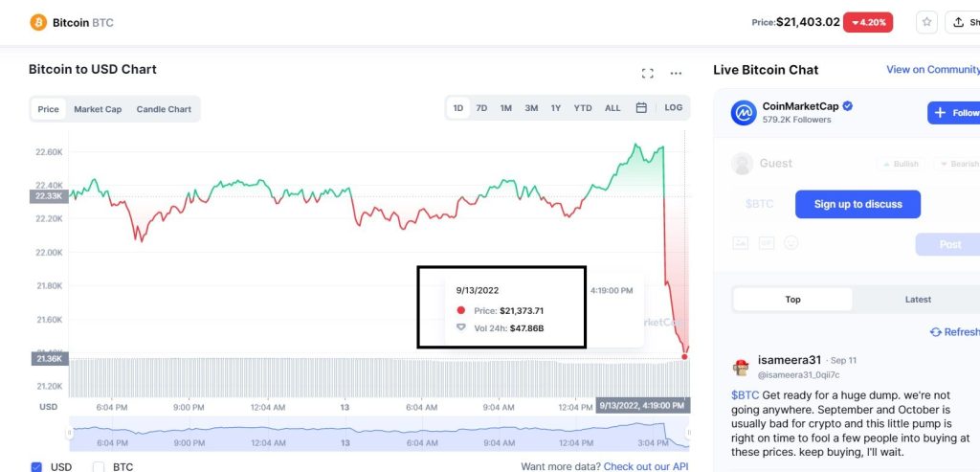Click the CoinMarketCap profile avatar
Viewport: 980px width, 472px height.
pyautogui.click(x=744, y=113)
